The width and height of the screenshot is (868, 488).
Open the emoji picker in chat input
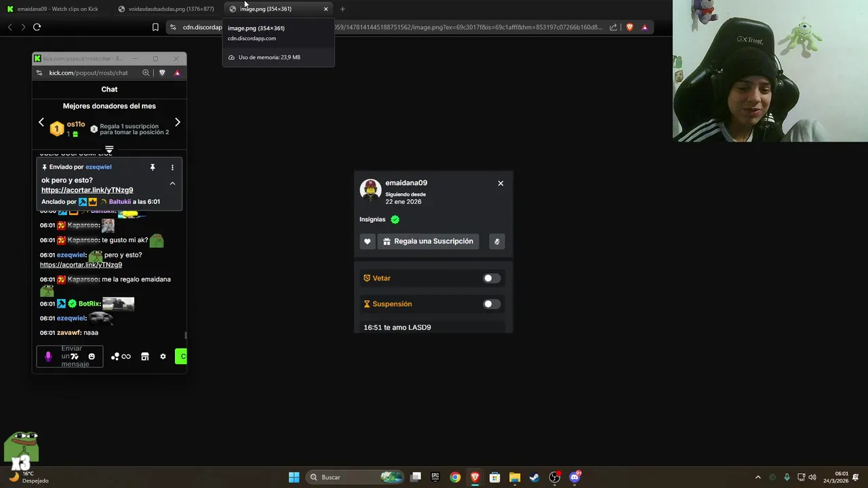click(92, 357)
